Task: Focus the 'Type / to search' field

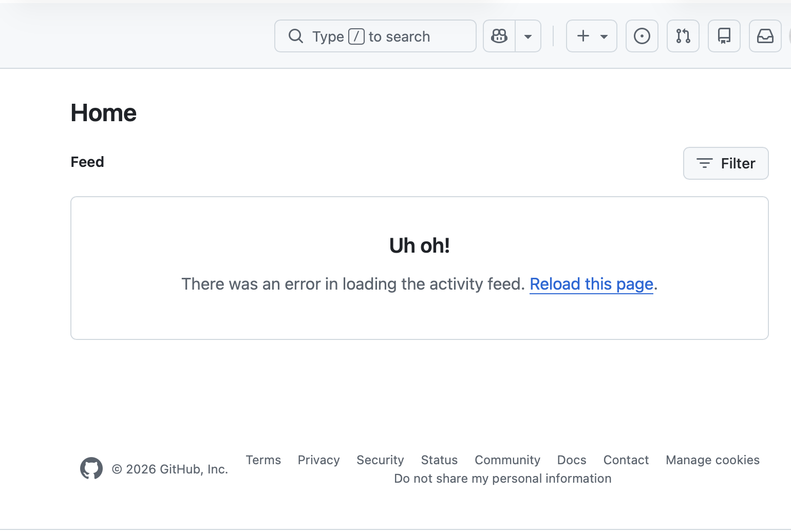Action: point(395,36)
